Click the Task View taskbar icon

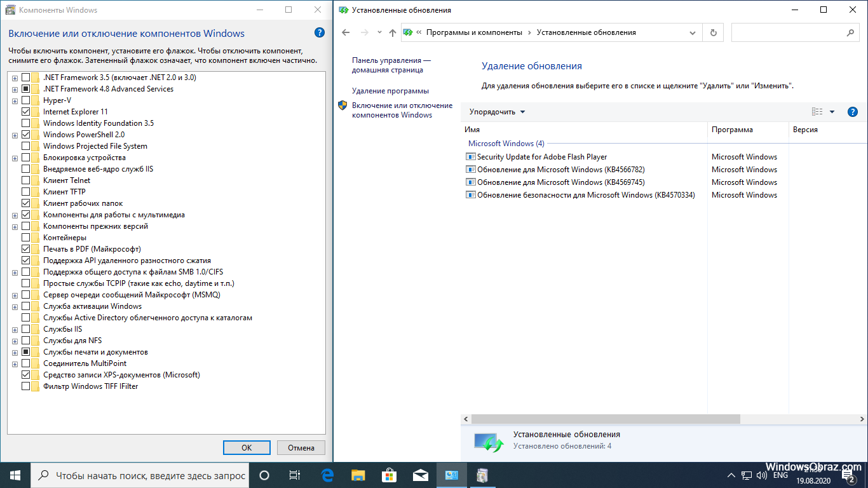[295, 475]
